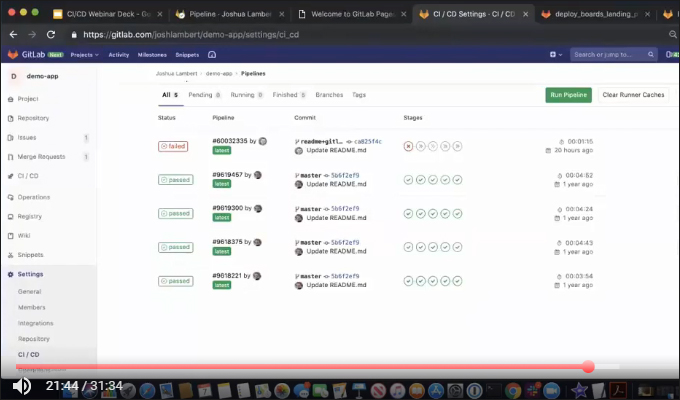Expand the Settings section in the sidebar
Viewport: 680px width, 400px height.
(x=31, y=274)
